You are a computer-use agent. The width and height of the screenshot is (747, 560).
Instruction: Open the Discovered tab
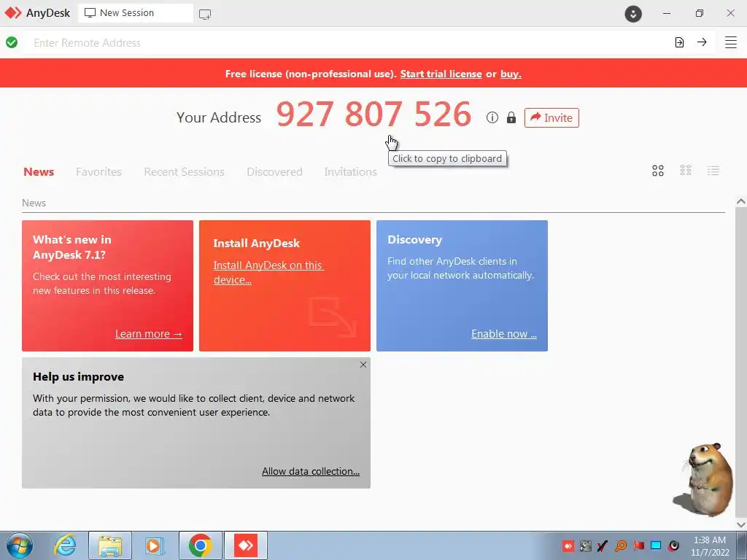(274, 171)
